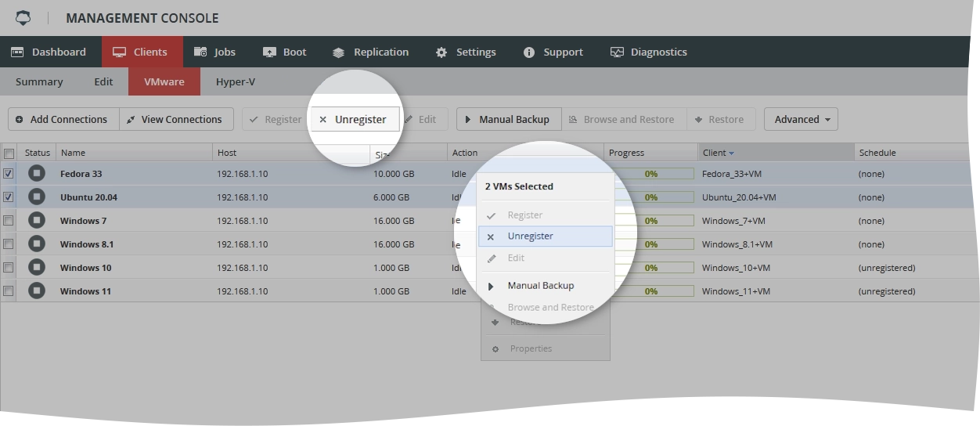Viewport: 980px width, 426px height.
Task: Click the View Connections button
Action: pos(177,119)
